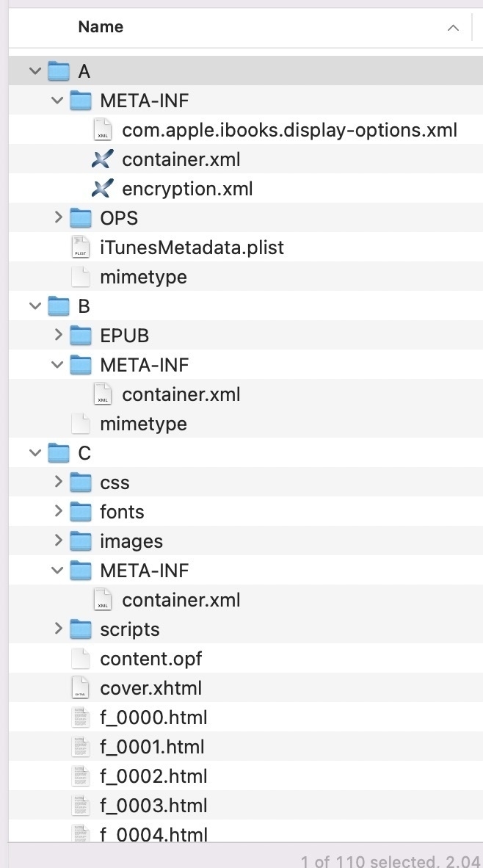Image resolution: width=483 pixels, height=868 pixels.
Task: Expand the scripts folder chevron
Action: (x=58, y=629)
